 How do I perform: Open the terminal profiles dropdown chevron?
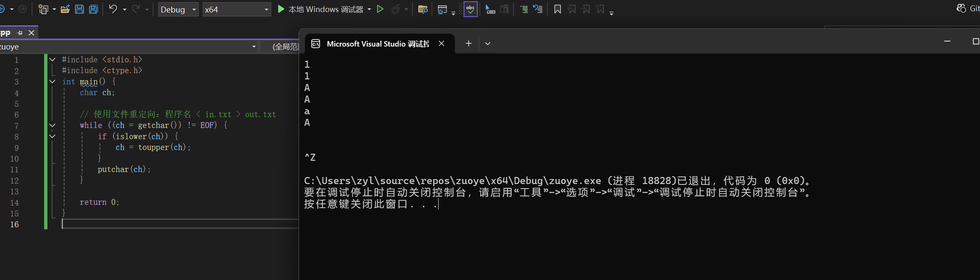(x=488, y=44)
